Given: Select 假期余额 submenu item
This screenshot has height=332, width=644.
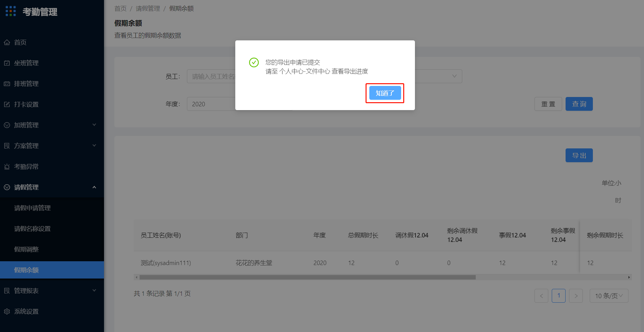Looking at the screenshot, I should [x=52, y=270].
